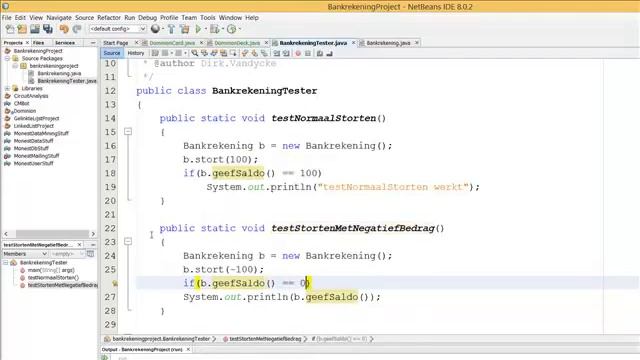The width and height of the screenshot is (640, 360).
Task: Click the New Project toolbar icon
Action: coord(22,29)
